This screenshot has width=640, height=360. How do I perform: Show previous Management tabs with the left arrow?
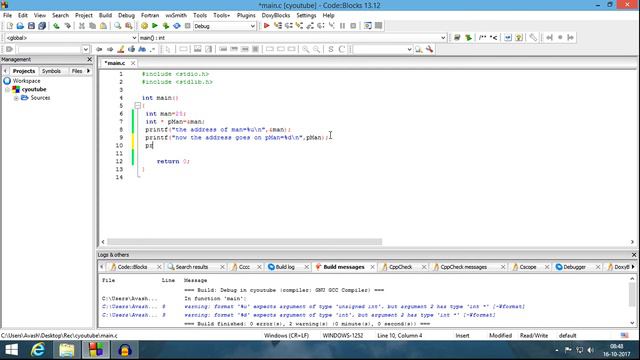5,71
